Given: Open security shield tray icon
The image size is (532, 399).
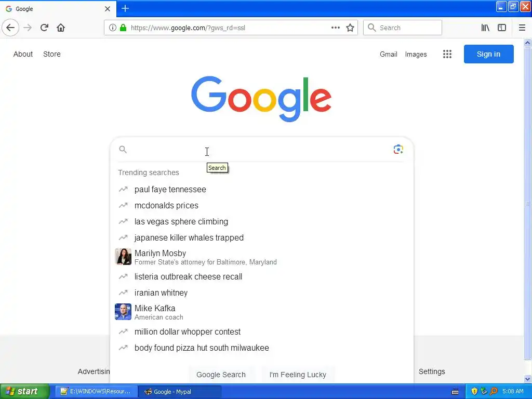Looking at the screenshot, I should tap(474, 391).
